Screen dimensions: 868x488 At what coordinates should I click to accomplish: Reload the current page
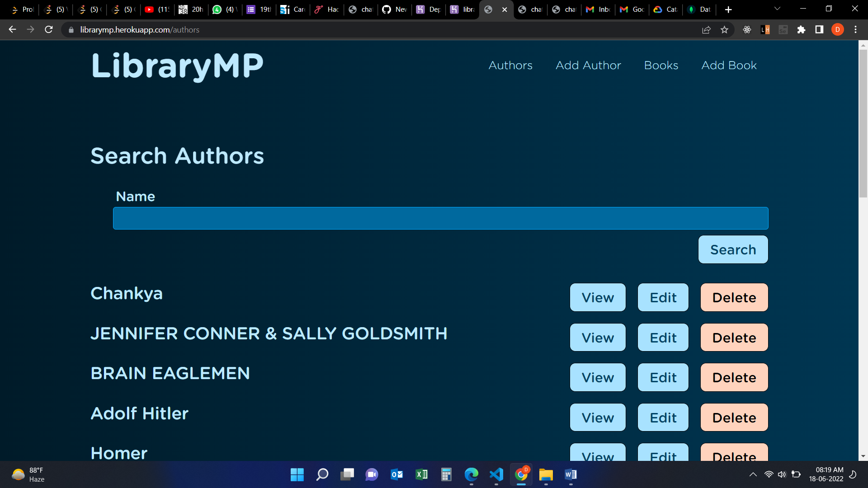coord(48,30)
